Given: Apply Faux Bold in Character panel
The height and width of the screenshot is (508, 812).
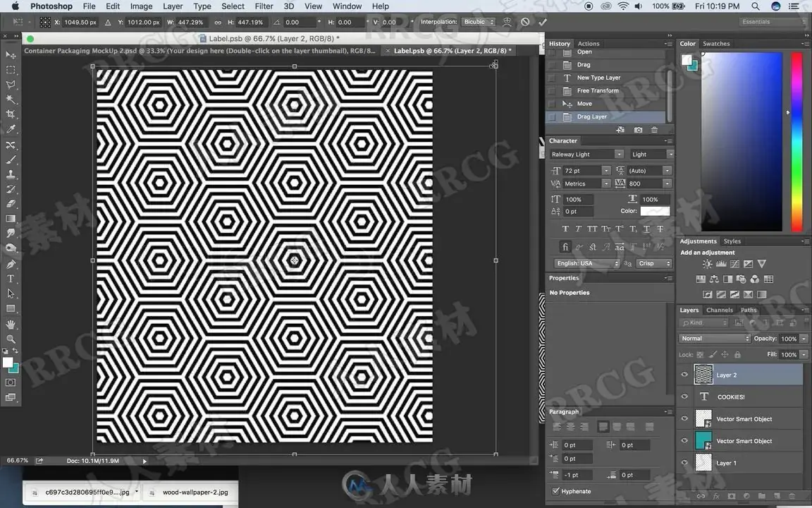Looking at the screenshot, I should coord(565,229).
